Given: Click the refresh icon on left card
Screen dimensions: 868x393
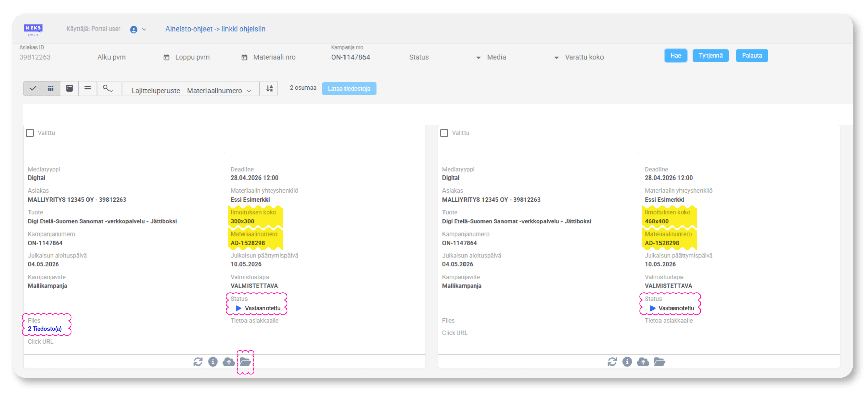Looking at the screenshot, I should [198, 362].
